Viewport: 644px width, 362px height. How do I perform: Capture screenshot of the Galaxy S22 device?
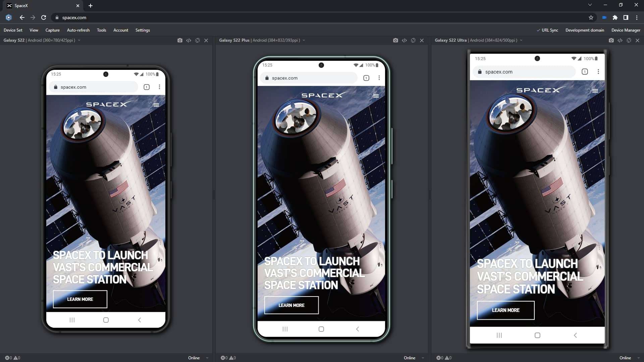[x=180, y=40]
